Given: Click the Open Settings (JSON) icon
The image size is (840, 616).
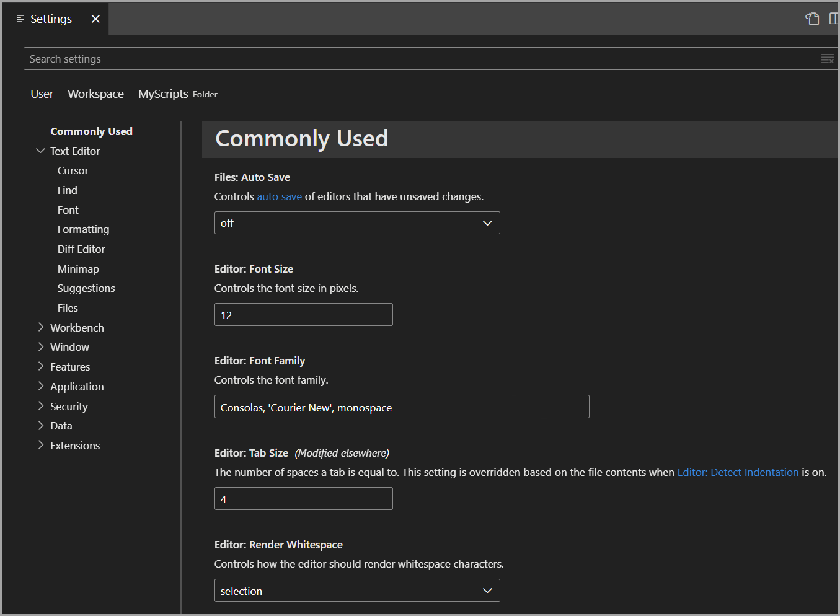Looking at the screenshot, I should pyautogui.click(x=812, y=19).
